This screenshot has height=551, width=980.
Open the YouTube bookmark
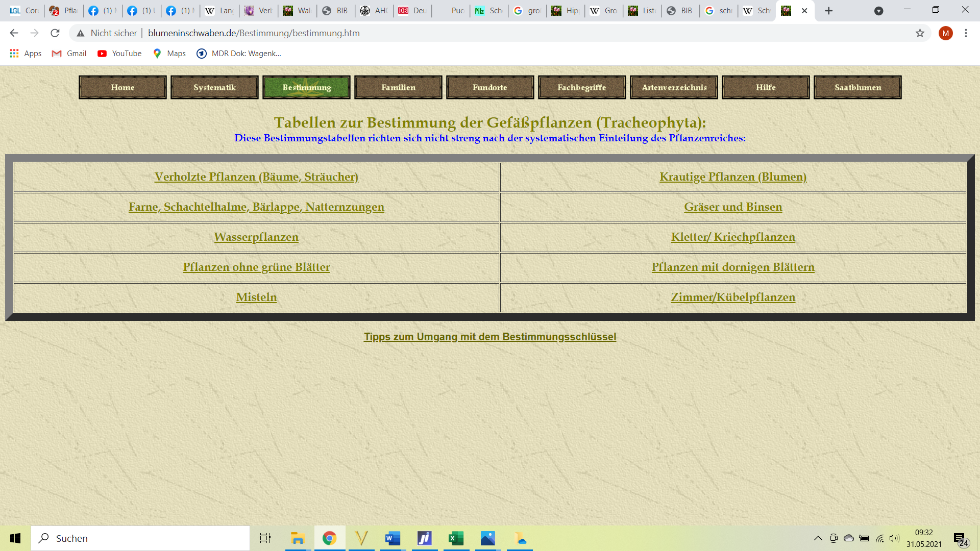pos(119,54)
